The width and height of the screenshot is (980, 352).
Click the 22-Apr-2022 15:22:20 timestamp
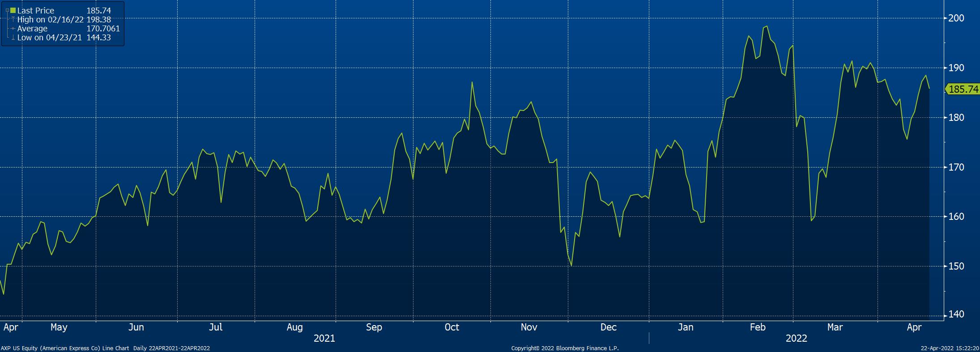tap(950, 348)
